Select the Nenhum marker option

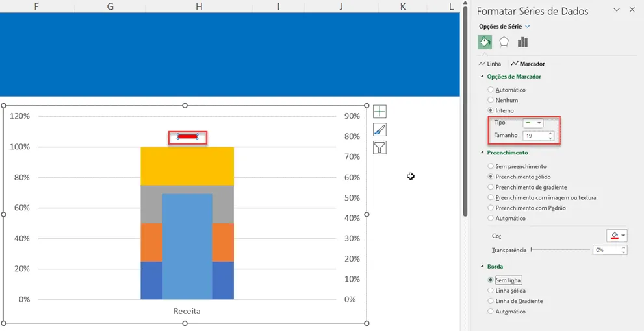[502, 100]
